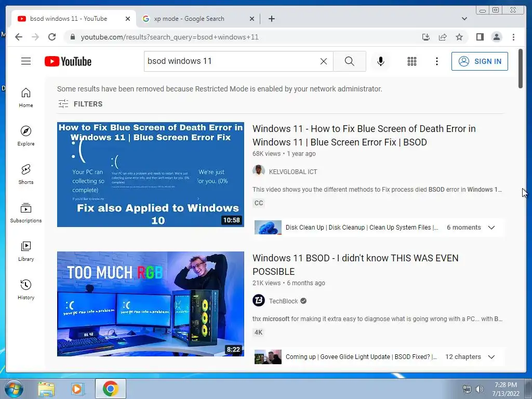Open Chrome's three-dot menu

click(x=513, y=37)
